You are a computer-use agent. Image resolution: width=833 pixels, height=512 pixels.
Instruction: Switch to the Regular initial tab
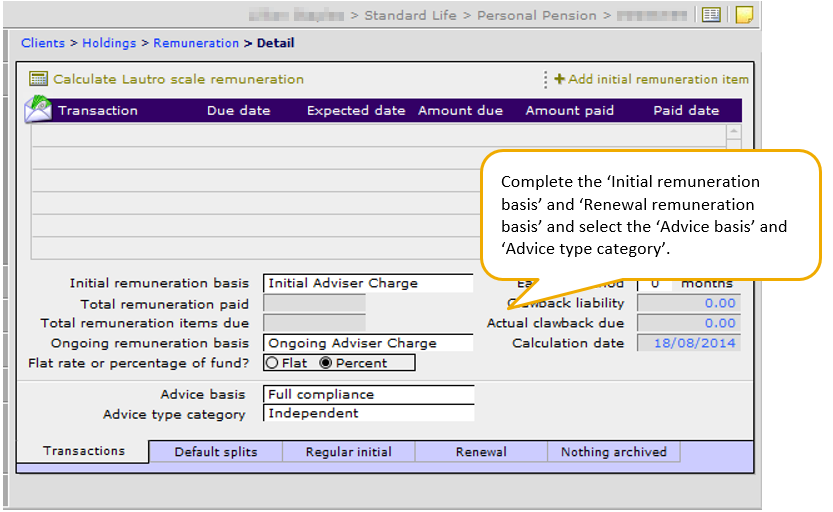point(348,452)
